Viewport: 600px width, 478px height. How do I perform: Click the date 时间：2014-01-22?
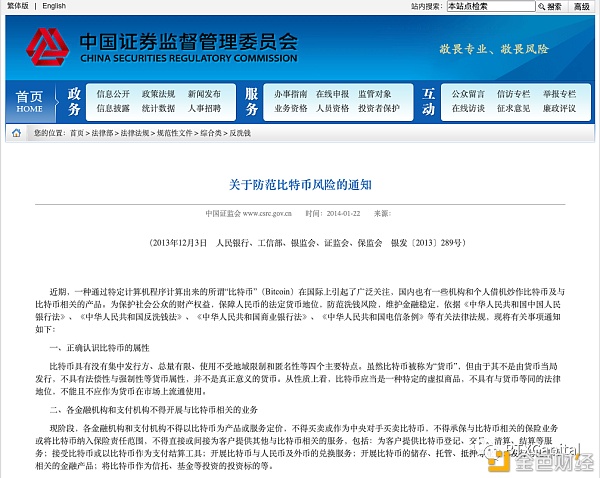[x=333, y=214]
